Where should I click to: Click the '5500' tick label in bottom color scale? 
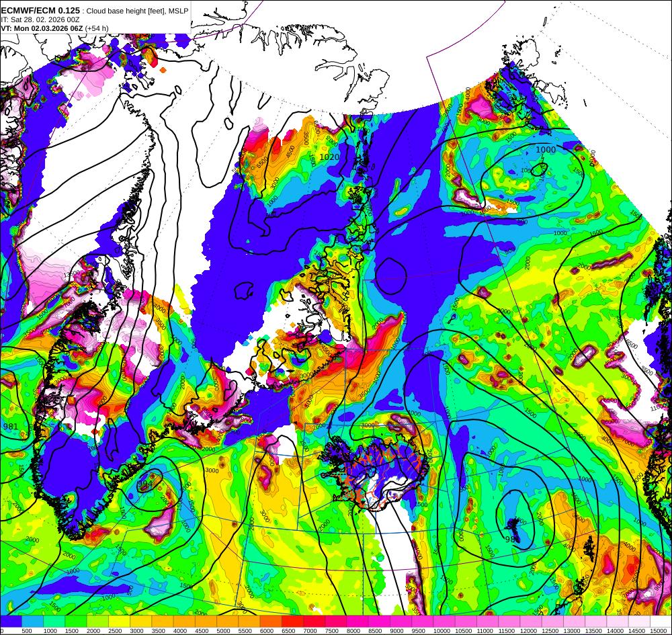(245, 631)
